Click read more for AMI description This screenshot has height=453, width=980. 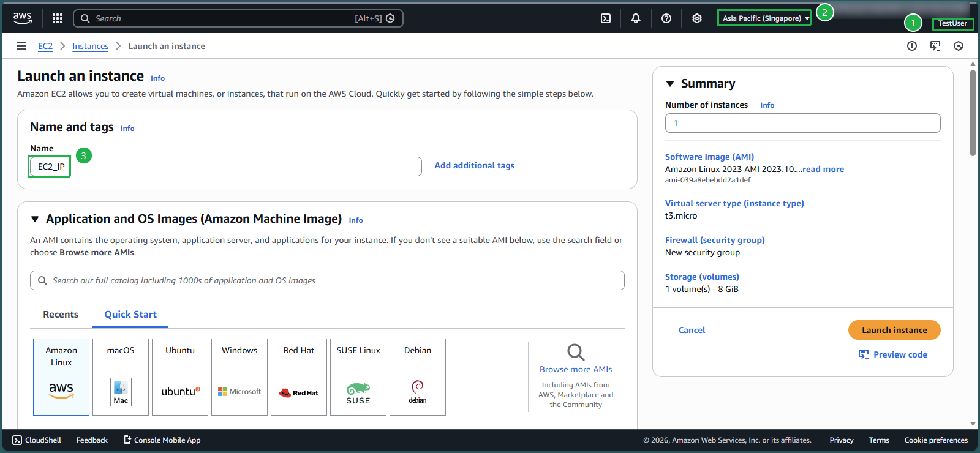(x=823, y=169)
